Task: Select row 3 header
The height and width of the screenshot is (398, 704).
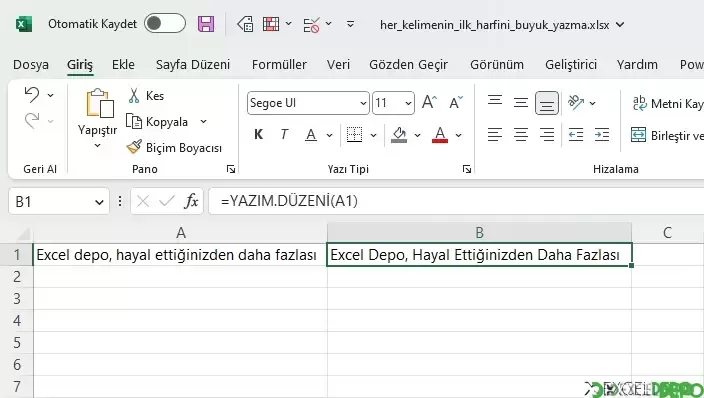Action: point(17,299)
